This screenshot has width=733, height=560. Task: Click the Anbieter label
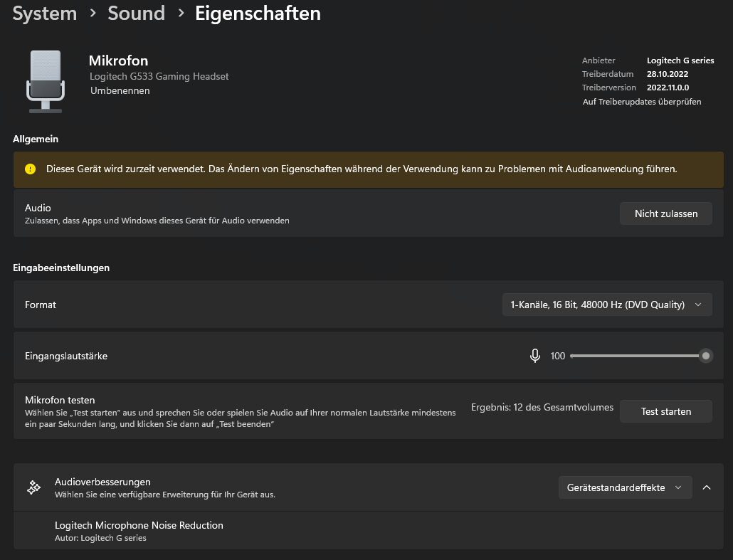(598, 60)
